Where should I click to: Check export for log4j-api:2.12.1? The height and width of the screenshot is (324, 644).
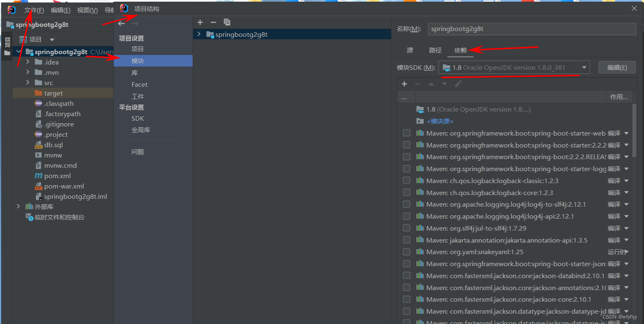pyautogui.click(x=407, y=216)
